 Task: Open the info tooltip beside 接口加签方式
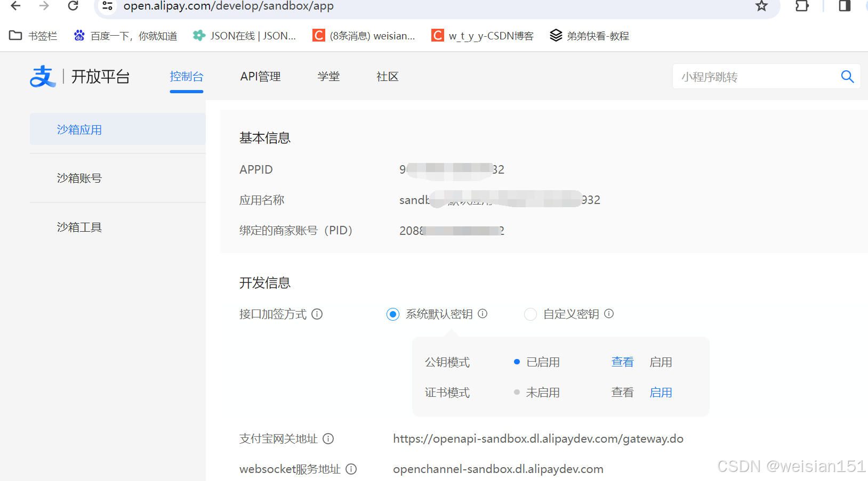tap(317, 314)
